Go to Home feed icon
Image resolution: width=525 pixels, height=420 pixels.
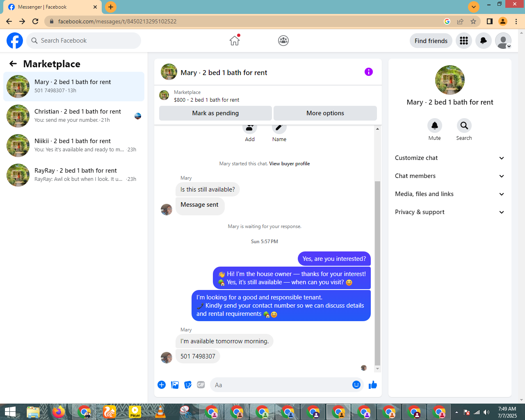[x=235, y=41]
